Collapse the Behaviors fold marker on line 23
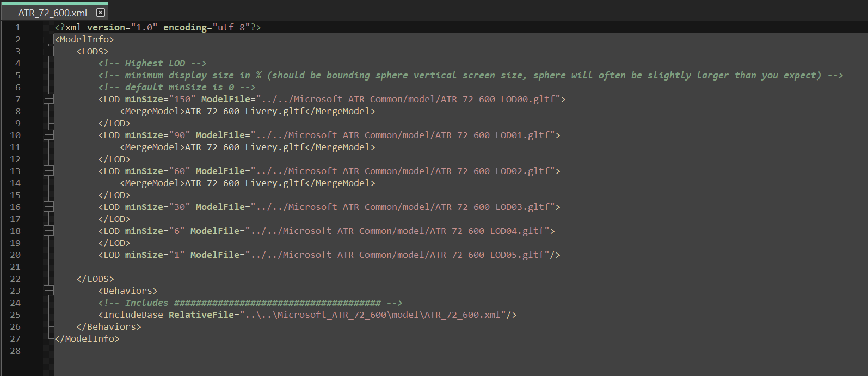 click(x=48, y=291)
